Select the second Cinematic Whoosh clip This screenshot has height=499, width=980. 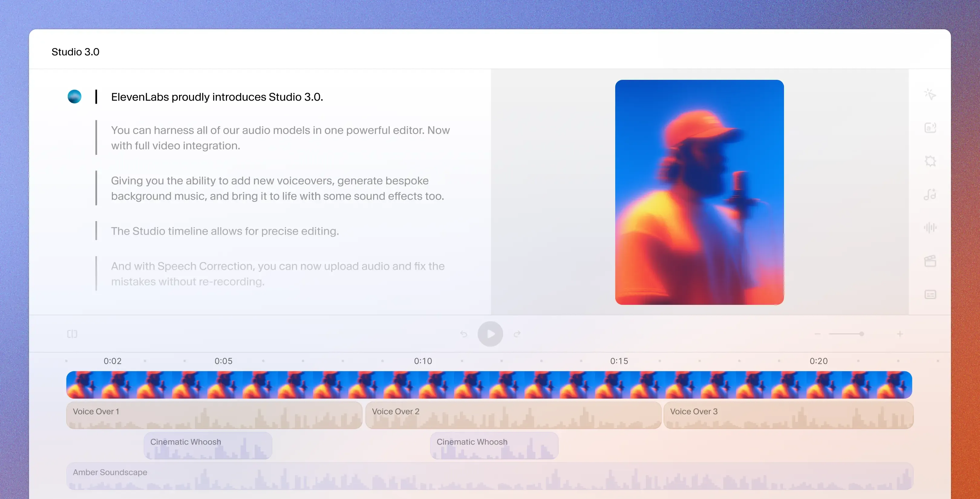coord(494,446)
